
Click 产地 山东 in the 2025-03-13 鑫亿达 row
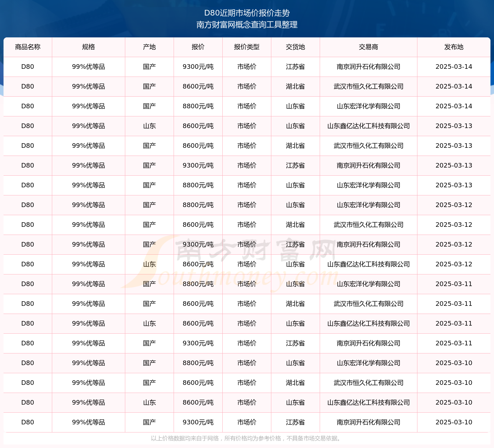pyautogui.click(x=150, y=126)
